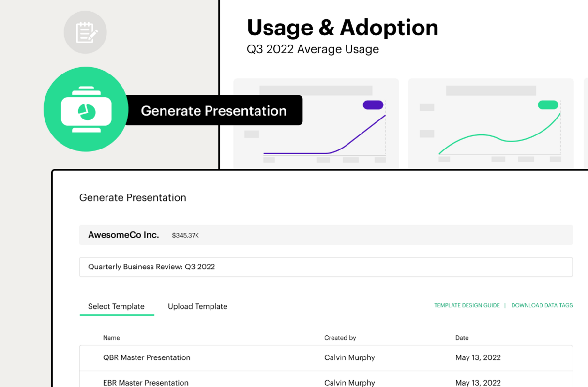
Task: Switch to the Select Template tab
Action: [x=117, y=306]
